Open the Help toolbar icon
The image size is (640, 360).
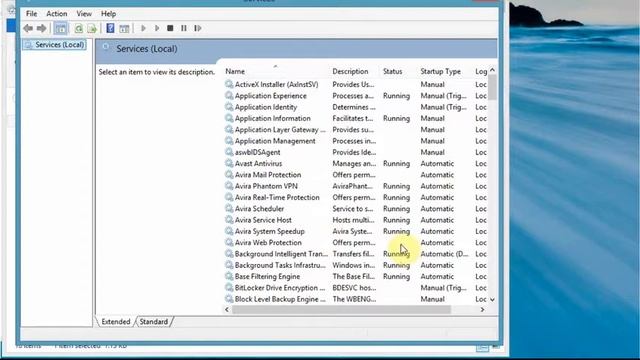pyautogui.click(x=110, y=28)
